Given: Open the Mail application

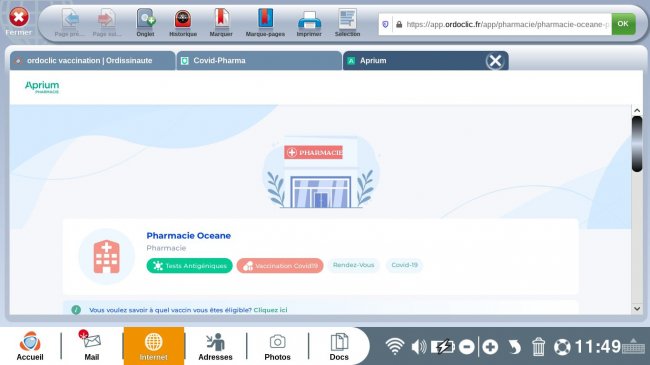Looking at the screenshot, I should tap(92, 346).
